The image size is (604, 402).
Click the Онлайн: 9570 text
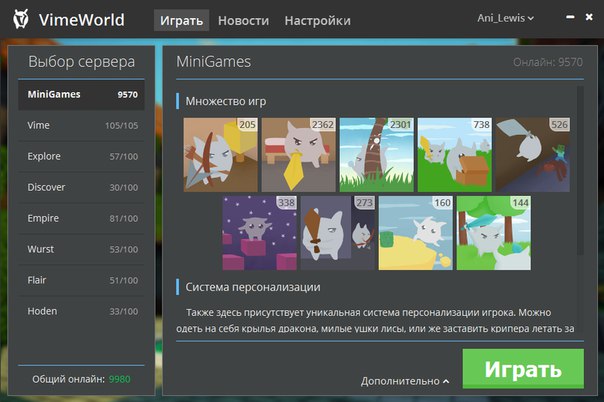pos(548,62)
